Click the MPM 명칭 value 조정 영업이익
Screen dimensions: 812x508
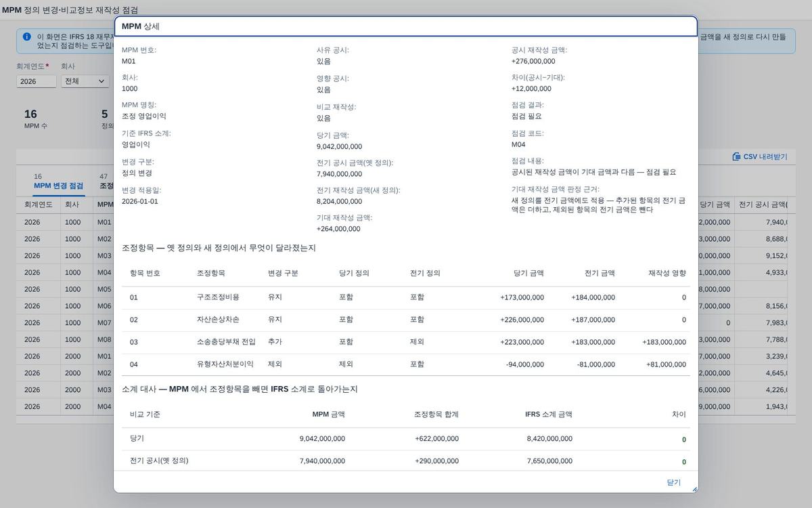click(x=143, y=117)
